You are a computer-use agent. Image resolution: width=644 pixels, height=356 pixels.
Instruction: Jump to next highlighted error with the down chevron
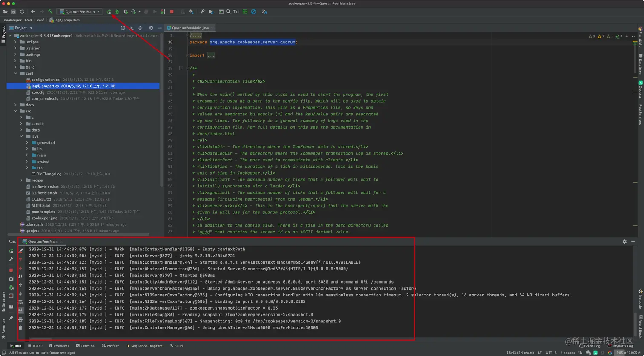point(634,37)
